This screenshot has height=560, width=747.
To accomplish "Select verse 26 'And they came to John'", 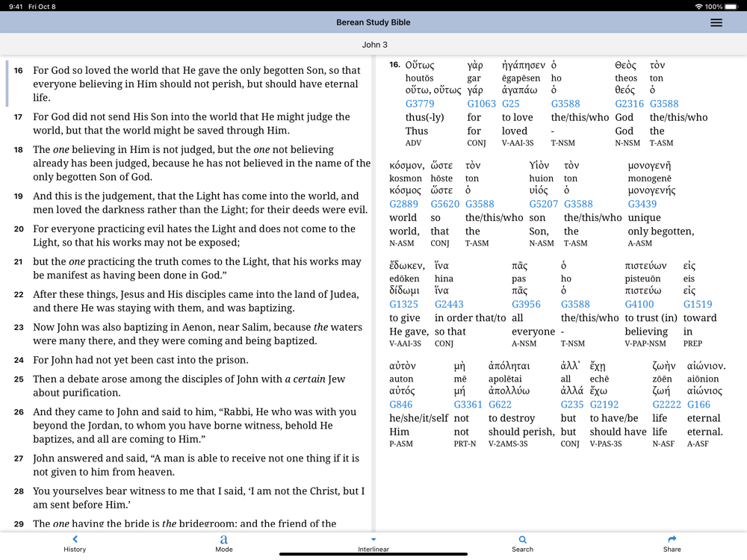I will tap(194, 426).
